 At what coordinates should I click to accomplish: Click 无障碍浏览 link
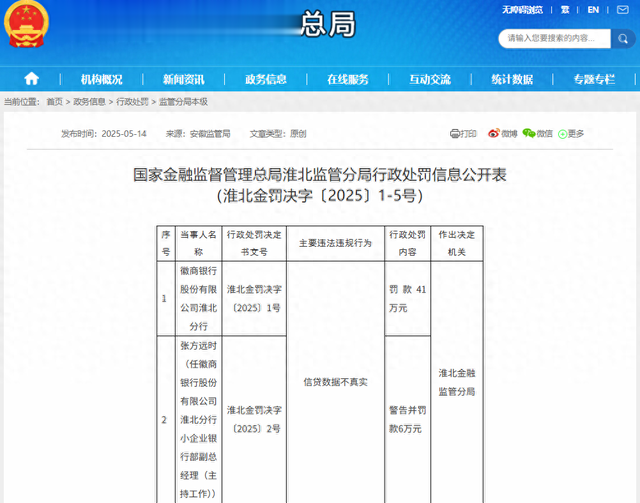[522, 10]
